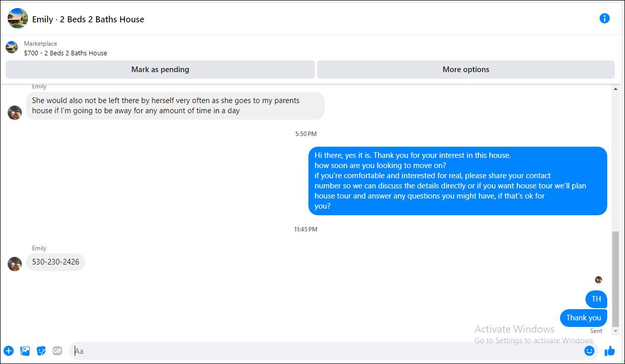Open conversation information icon
Viewport: 625px width, 364px height.
[604, 18]
